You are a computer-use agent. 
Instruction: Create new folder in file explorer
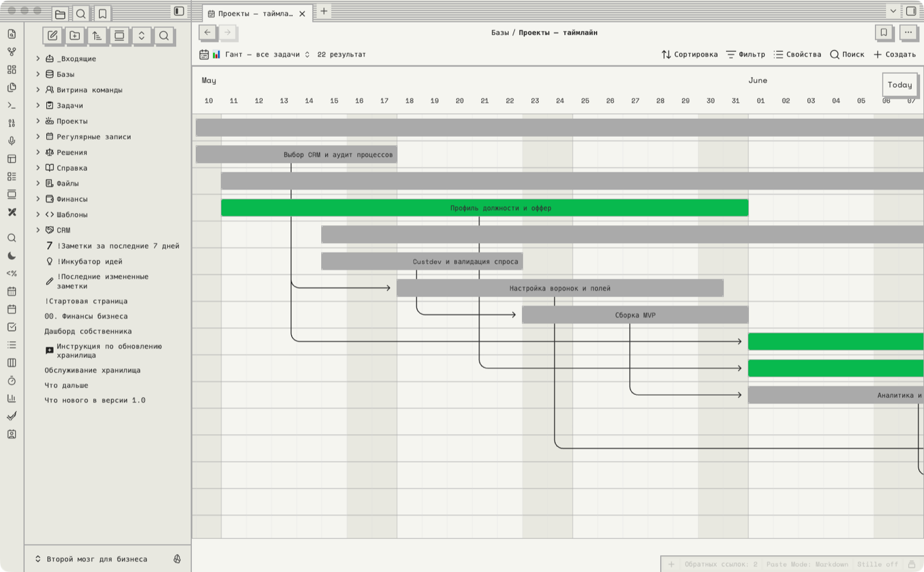[x=75, y=36]
